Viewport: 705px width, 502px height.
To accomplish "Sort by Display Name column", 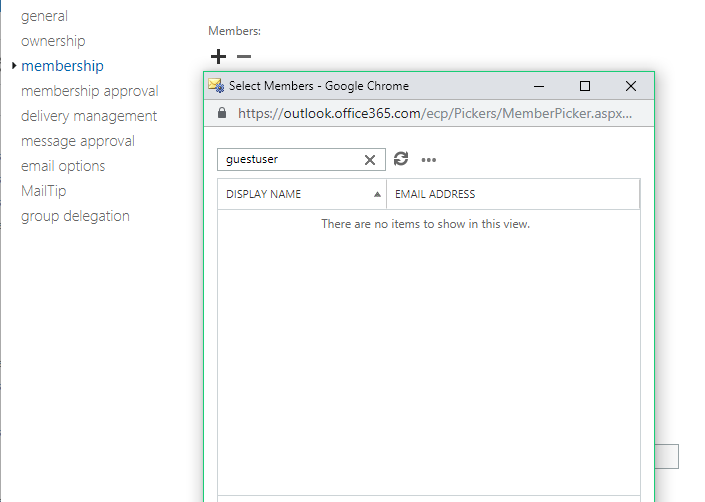I will point(302,194).
